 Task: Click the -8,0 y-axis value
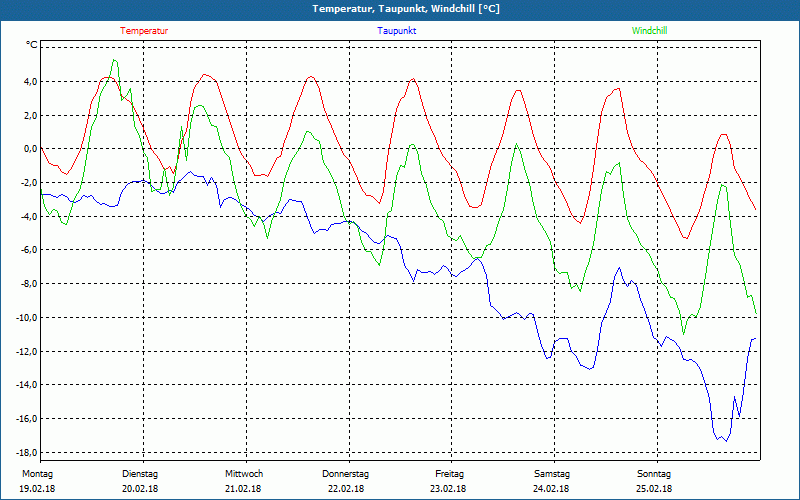point(29,284)
